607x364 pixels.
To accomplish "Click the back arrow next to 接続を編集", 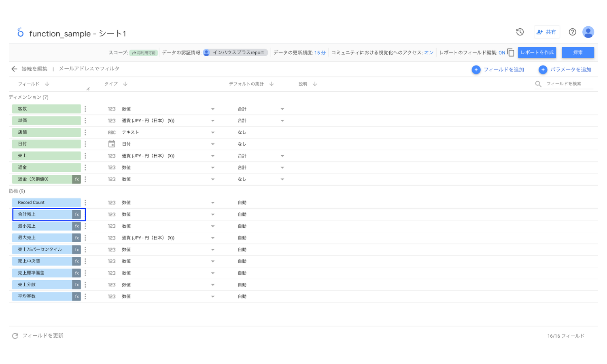I will 14,69.
